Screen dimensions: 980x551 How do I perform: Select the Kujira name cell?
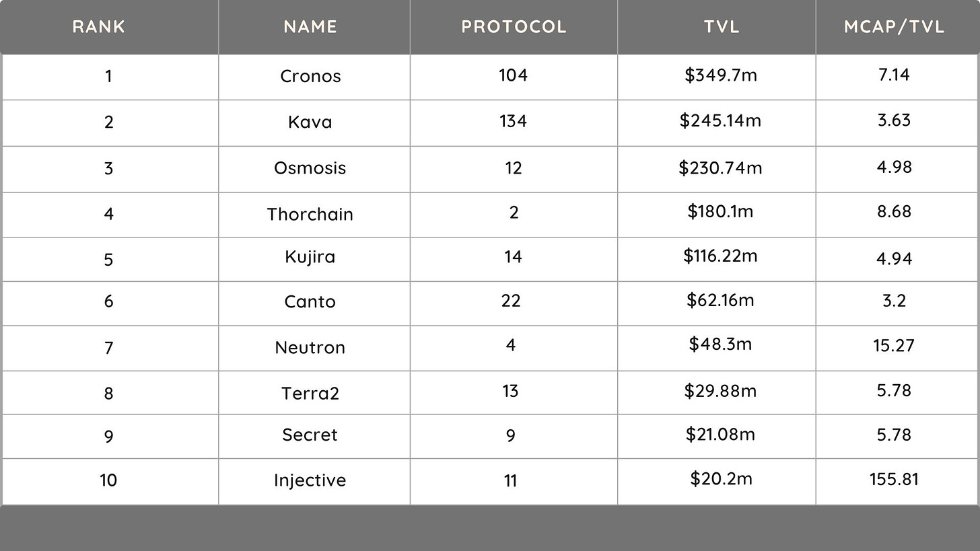coord(310,257)
